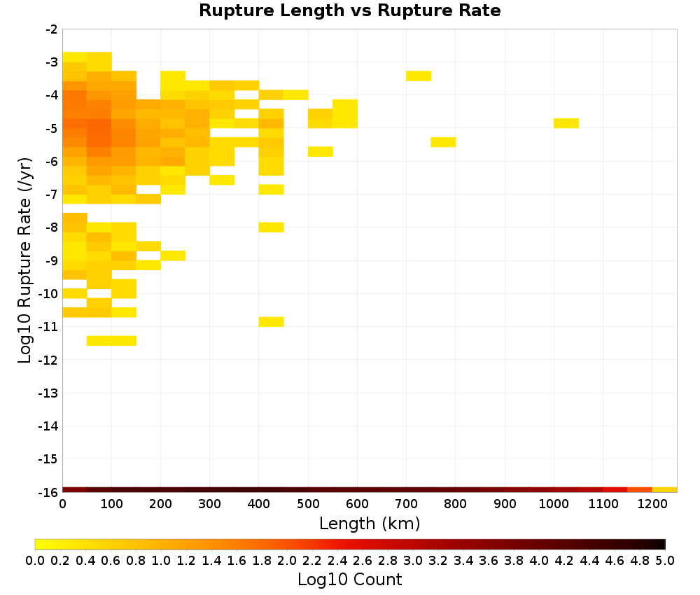Click the y-axis tick label "-7"
Screen dimensions: 700x595
coord(52,195)
